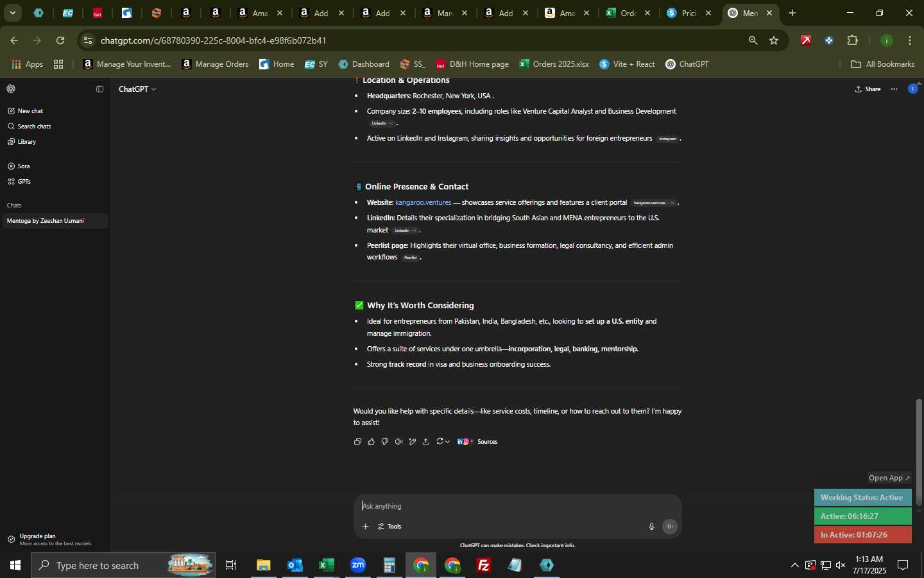Show hidden system tray icons
The width and height of the screenshot is (924, 578).
click(x=795, y=565)
